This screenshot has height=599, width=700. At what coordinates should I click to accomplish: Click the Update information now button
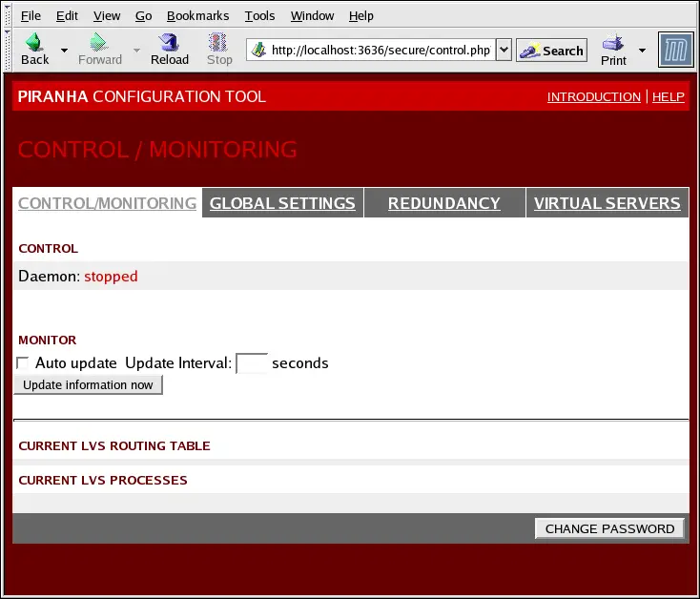[x=88, y=385]
